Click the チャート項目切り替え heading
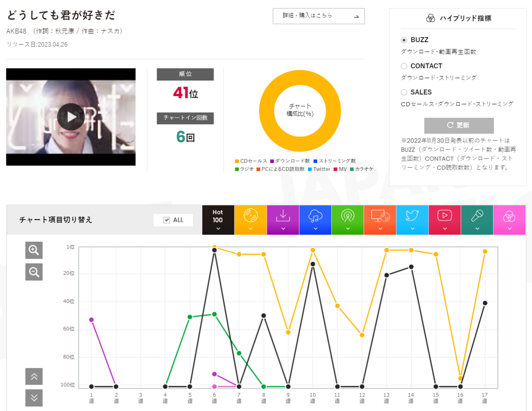 [56, 220]
